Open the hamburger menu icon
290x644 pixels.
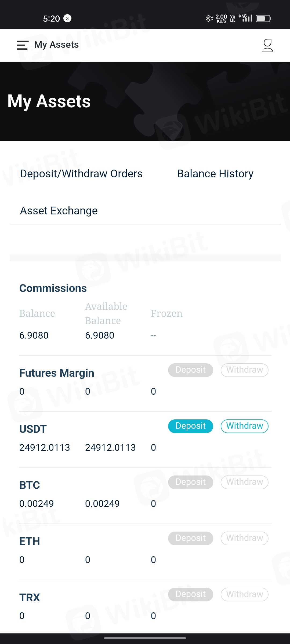click(23, 45)
